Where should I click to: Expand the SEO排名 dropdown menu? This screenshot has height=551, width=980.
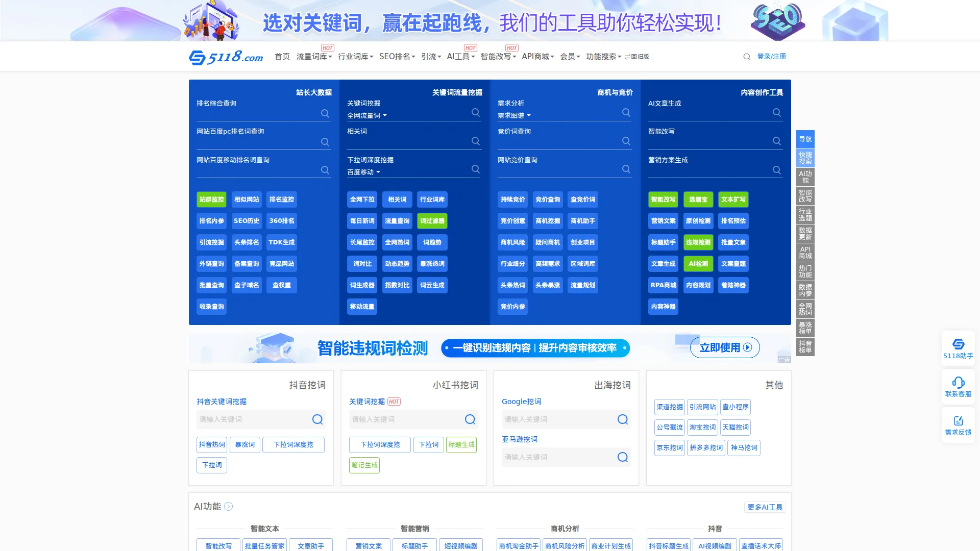click(397, 57)
